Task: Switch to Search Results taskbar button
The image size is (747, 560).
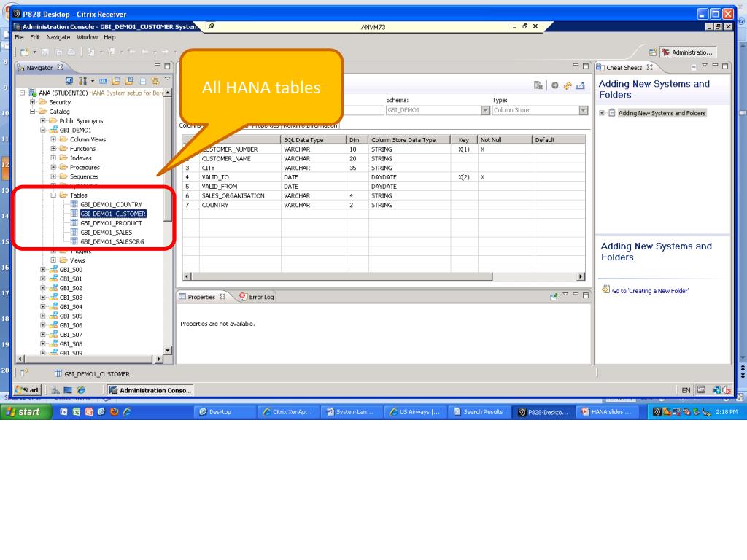Action: pyautogui.click(x=479, y=412)
